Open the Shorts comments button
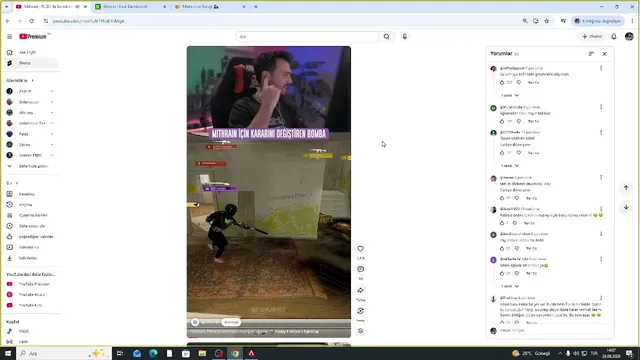Image resolution: width=640 pixels, height=360 pixels. pos(360,269)
